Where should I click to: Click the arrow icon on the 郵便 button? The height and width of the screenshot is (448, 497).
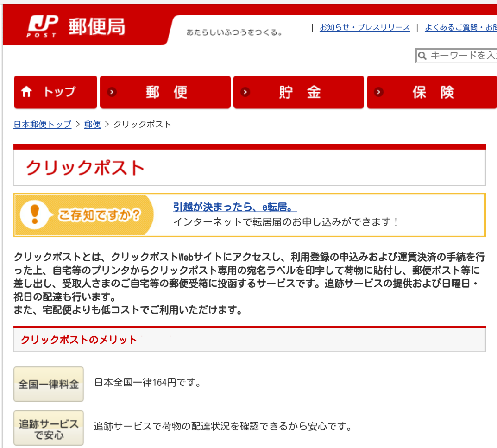pyautogui.click(x=112, y=92)
